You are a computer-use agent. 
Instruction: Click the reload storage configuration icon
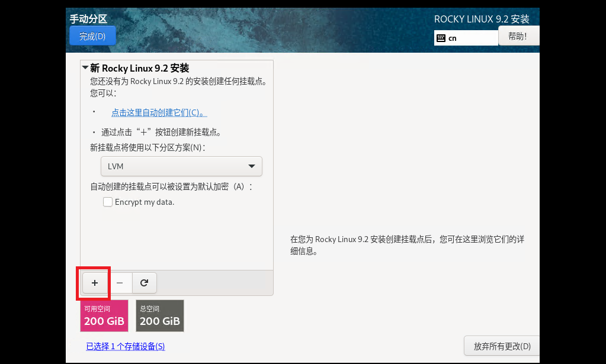pyautogui.click(x=144, y=283)
